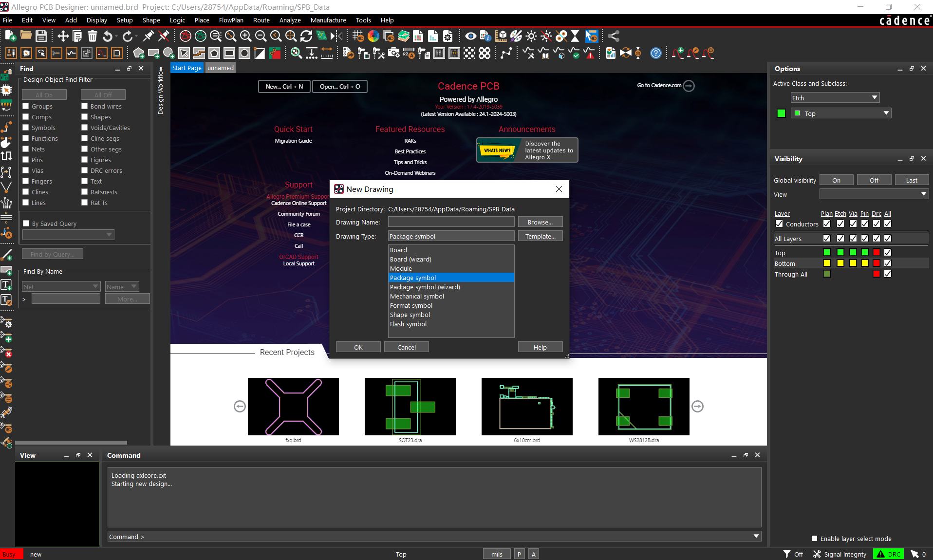Image resolution: width=933 pixels, height=560 pixels.
Task: Click the blue Help question mark icon
Action: (656, 53)
